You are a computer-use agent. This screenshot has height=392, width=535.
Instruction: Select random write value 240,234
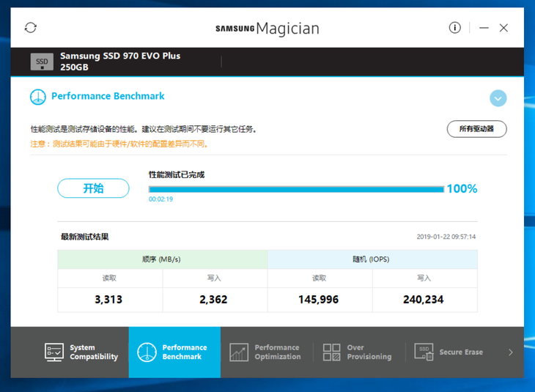click(x=423, y=299)
